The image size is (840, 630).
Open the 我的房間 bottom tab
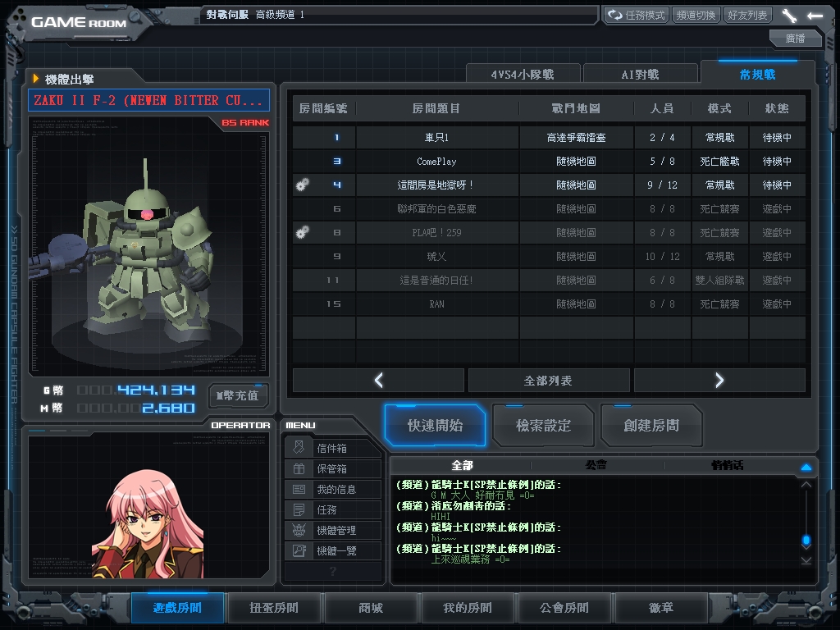(467, 608)
